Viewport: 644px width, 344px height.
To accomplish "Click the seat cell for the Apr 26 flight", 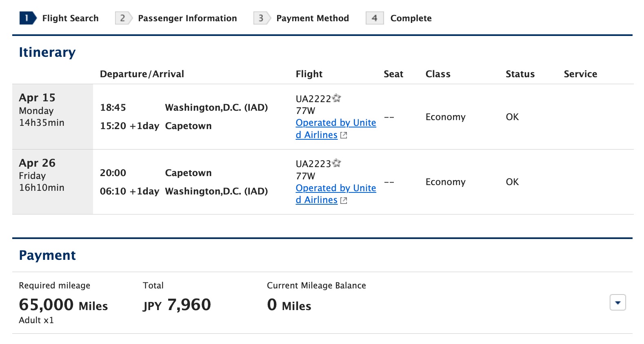I will coord(390,182).
